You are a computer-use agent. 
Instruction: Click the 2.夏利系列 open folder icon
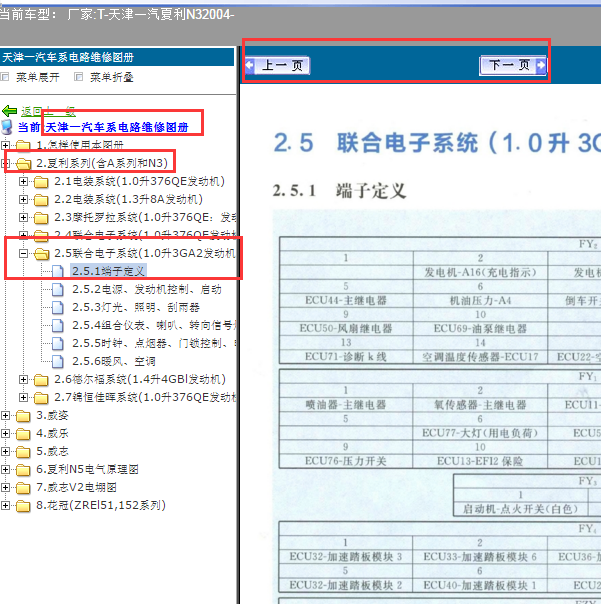point(24,164)
